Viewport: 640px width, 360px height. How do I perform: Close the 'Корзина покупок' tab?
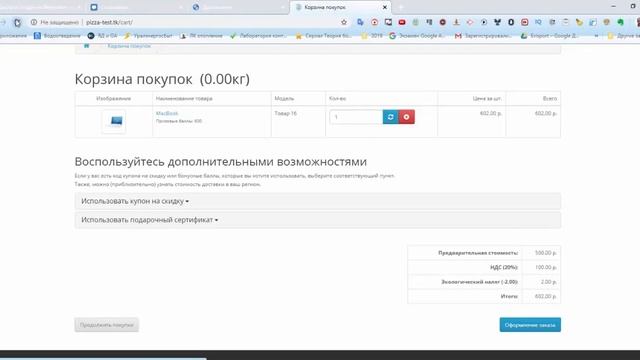click(x=384, y=7)
